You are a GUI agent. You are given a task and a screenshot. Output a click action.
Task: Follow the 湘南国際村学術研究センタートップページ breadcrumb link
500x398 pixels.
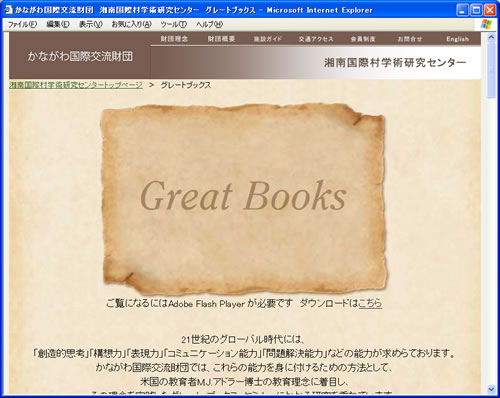(76, 85)
